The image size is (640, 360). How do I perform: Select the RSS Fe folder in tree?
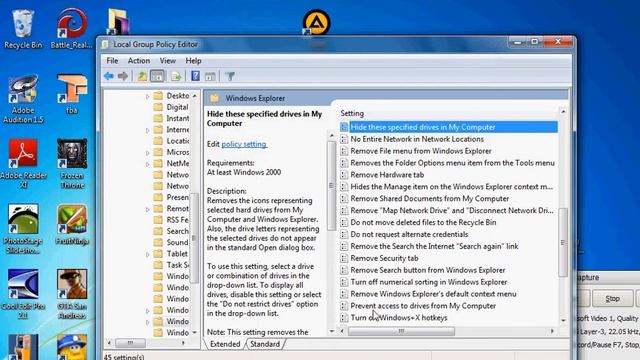[x=171, y=220]
